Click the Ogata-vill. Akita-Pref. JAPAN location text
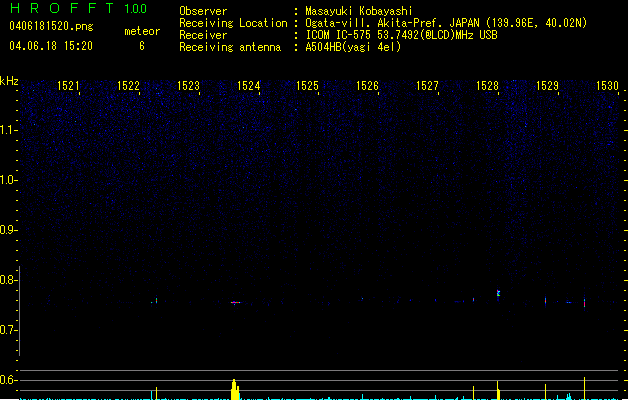 coord(446,23)
